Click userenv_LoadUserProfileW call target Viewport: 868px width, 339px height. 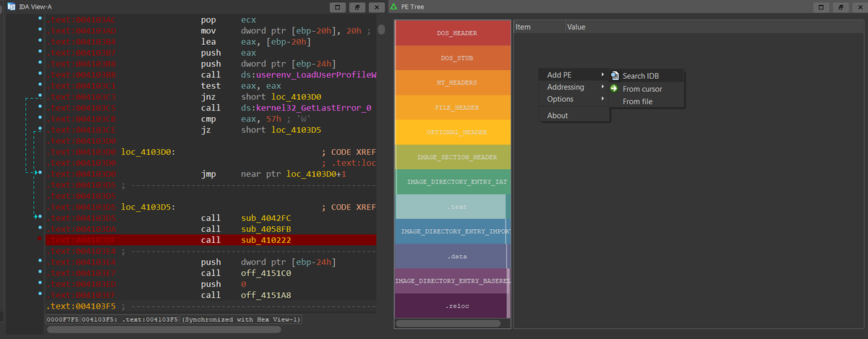tap(309, 74)
